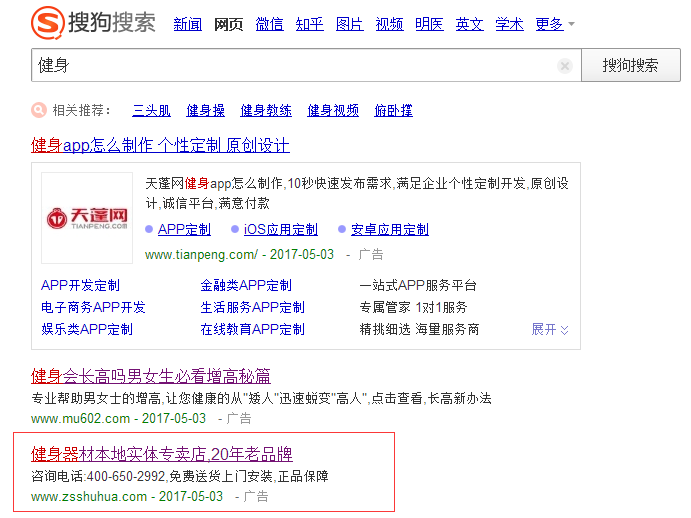Switch to the 微信 search tab

tap(269, 24)
